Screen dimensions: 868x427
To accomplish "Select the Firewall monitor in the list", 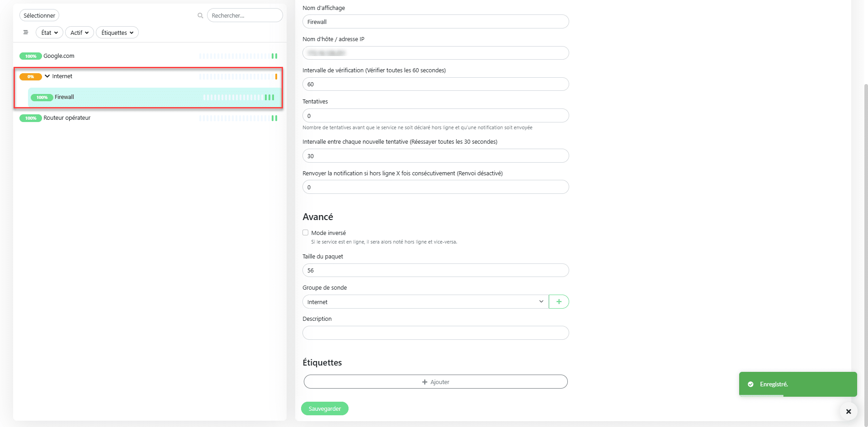I will tap(65, 97).
